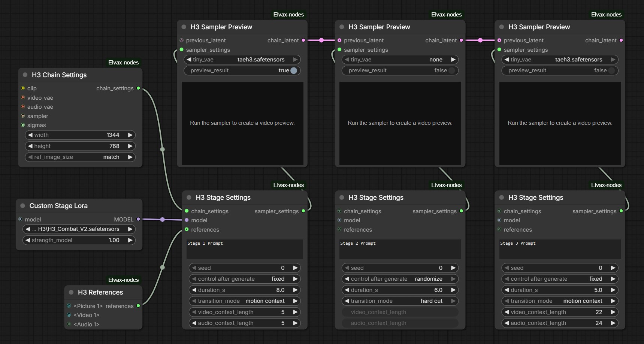Screen dimensions: 644x344
Task: Click chain_settings output port on H3 Chain Settings
Action: point(138,88)
